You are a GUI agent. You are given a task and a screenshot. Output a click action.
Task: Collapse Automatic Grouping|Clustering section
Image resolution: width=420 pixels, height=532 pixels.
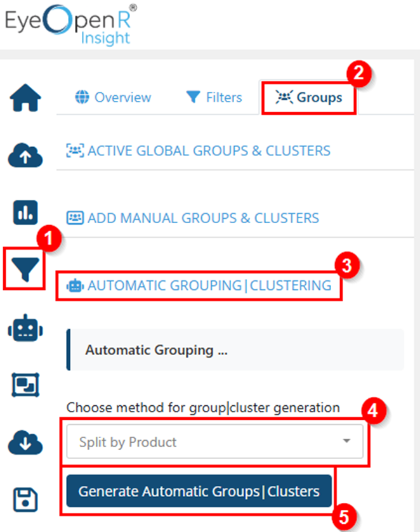tap(199, 285)
